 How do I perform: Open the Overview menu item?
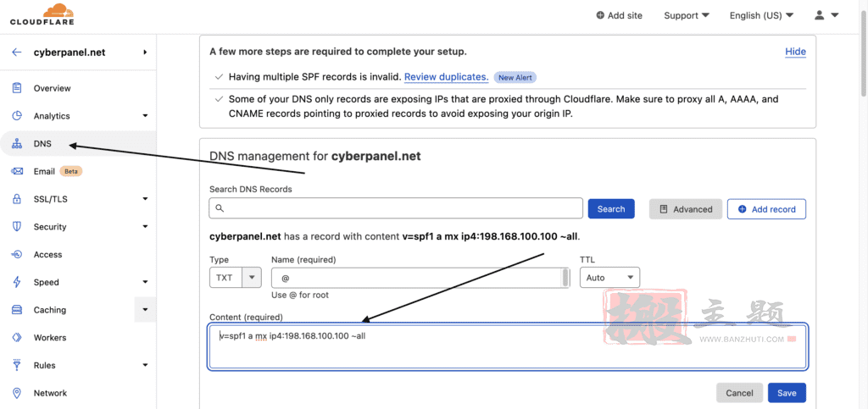[52, 88]
